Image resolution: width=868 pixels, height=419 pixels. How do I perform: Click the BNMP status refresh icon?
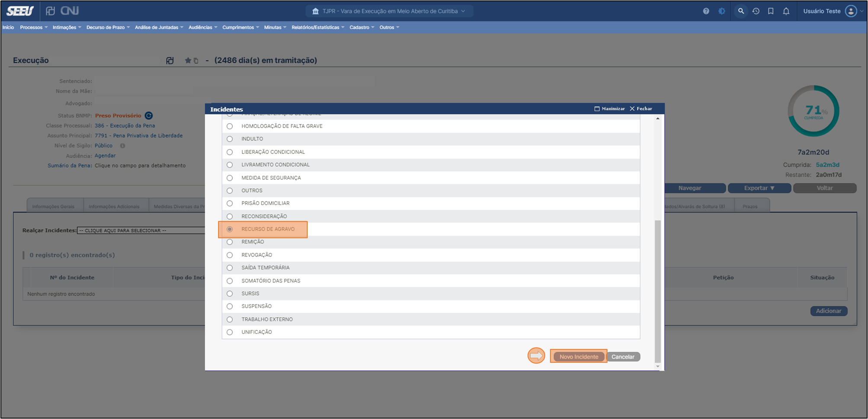point(149,115)
